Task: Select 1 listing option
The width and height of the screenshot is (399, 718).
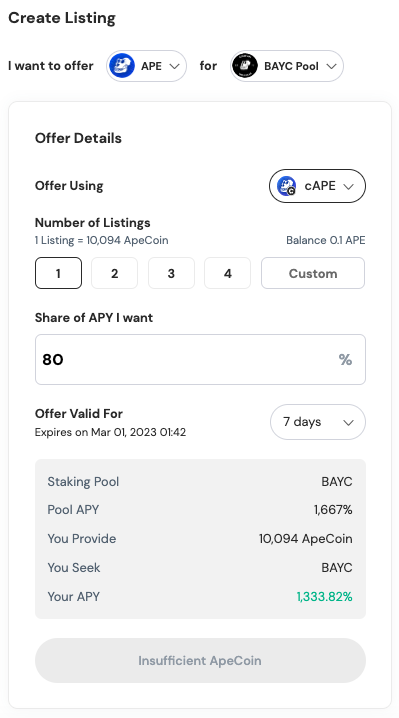Action: [x=58, y=273]
